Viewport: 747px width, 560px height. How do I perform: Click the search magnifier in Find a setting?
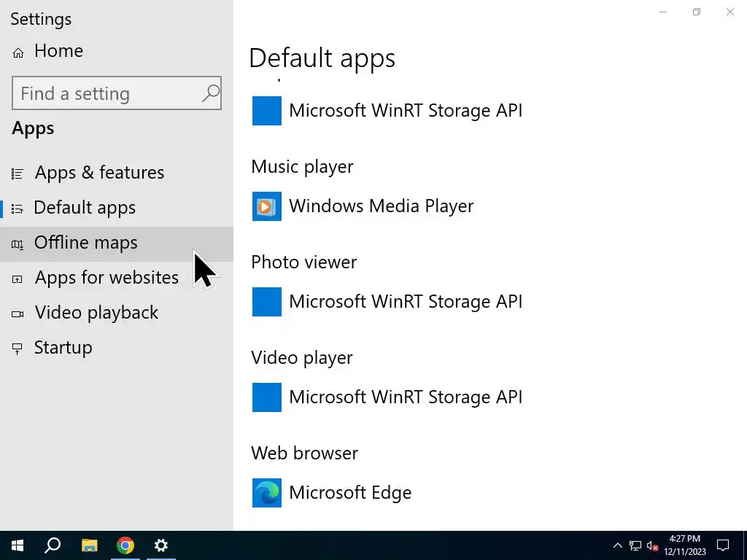pyautogui.click(x=210, y=93)
